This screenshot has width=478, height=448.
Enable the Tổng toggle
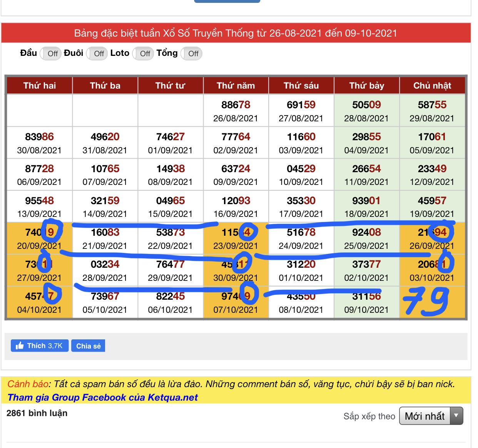[x=191, y=54]
